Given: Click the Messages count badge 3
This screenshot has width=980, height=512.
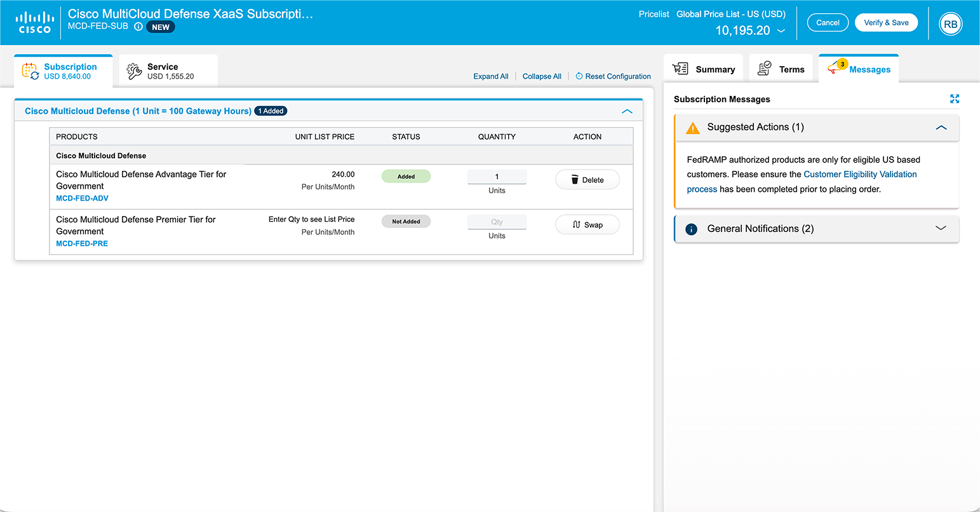Looking at the screenshot, I should 842,64.
